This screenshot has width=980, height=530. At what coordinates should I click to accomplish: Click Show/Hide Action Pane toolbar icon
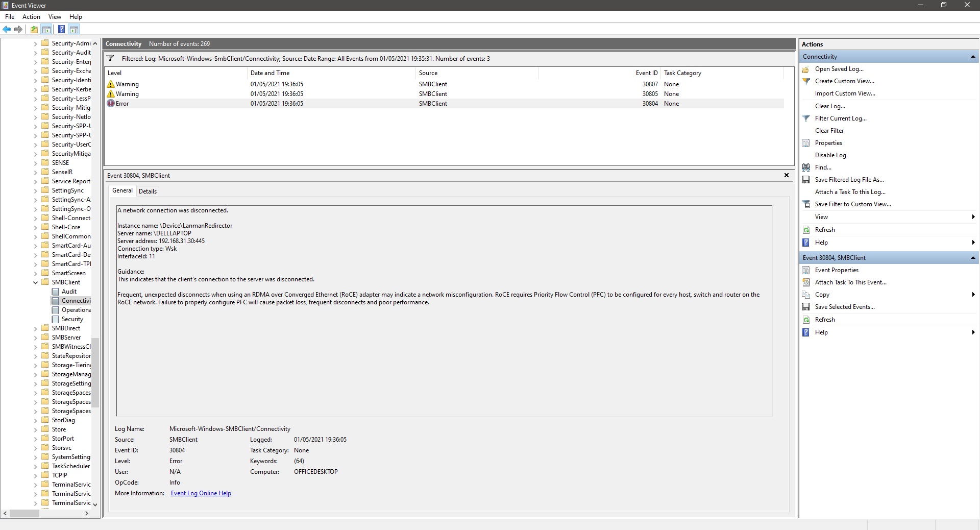(74, 29)
